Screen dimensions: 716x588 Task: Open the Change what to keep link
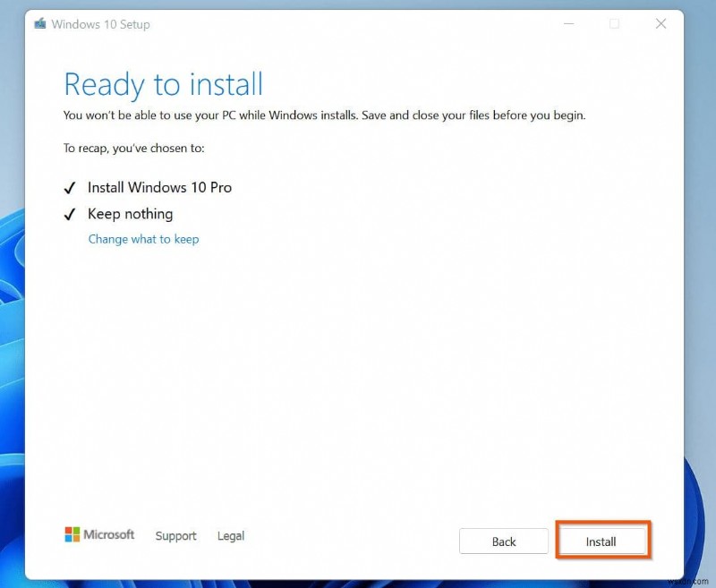pos(143,239)
